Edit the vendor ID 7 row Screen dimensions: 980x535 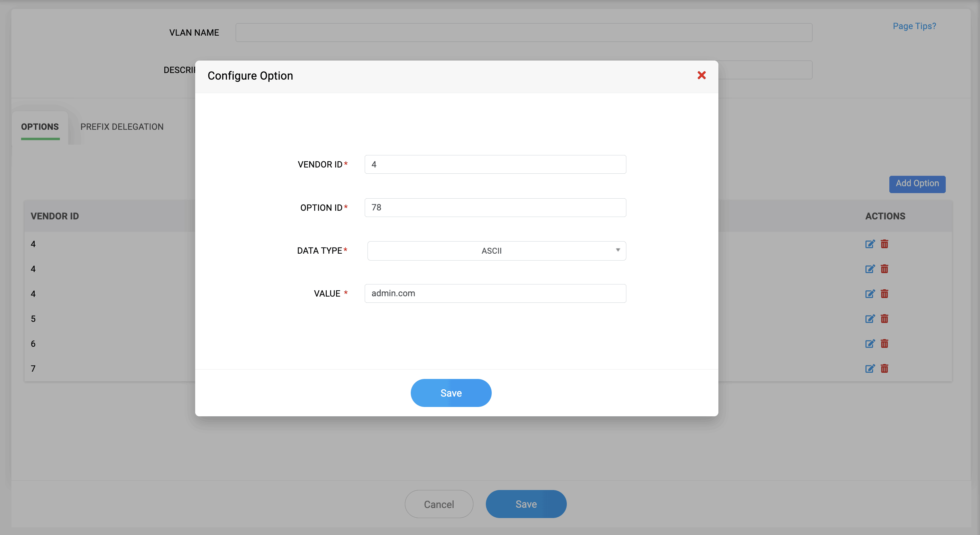[870, 368]
